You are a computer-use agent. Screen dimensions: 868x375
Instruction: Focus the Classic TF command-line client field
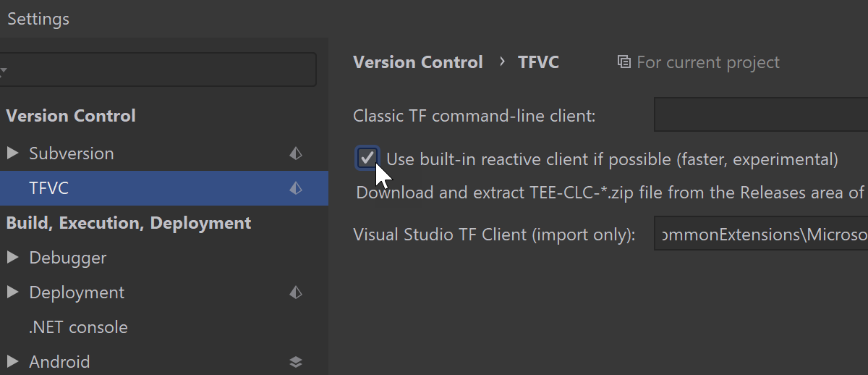coord(761,115)
